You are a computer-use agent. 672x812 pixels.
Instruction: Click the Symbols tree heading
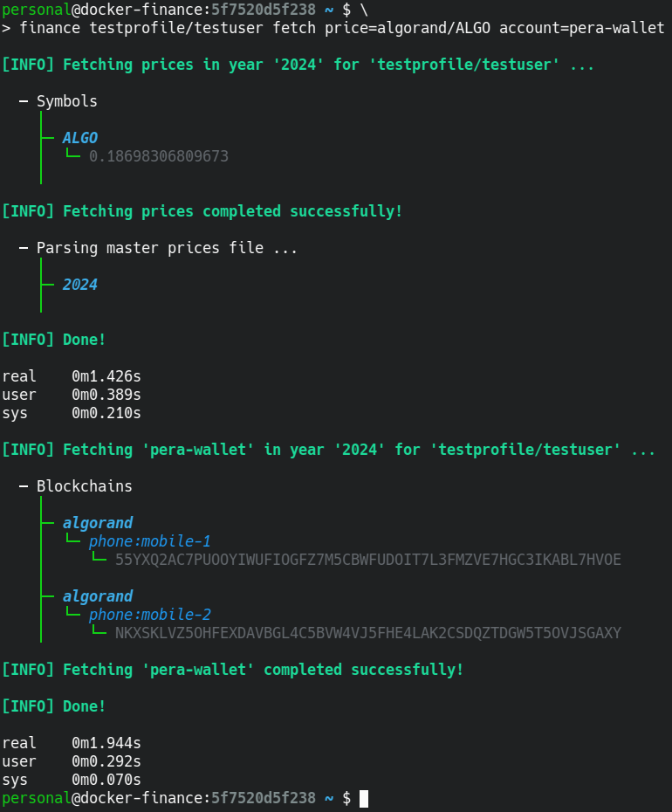pyautogui.click(x=66, y=101)
